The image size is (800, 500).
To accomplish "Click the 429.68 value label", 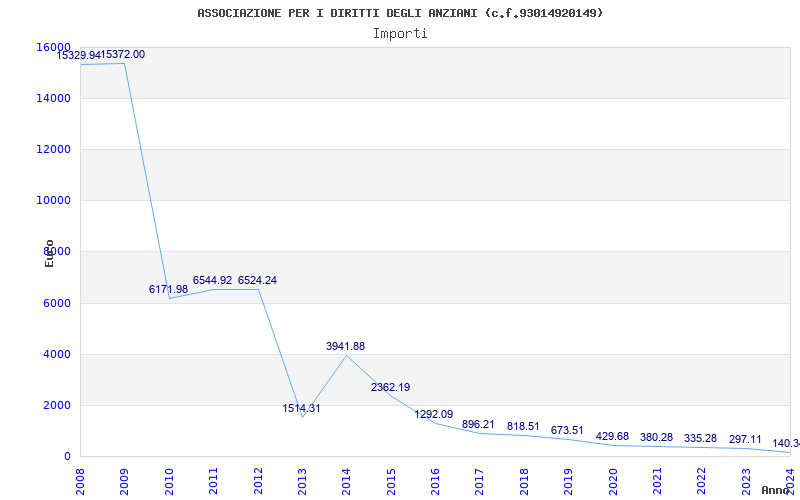I will point(612,437).
